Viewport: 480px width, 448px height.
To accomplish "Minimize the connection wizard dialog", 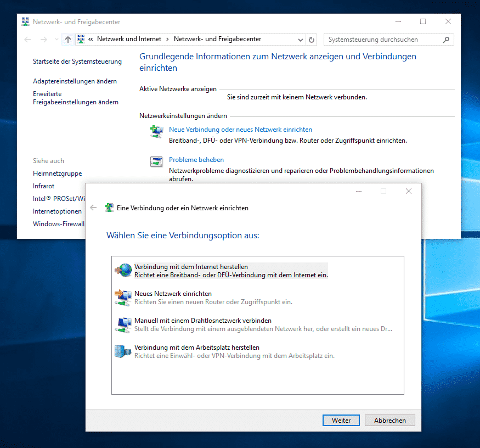I will coord(359,191).
